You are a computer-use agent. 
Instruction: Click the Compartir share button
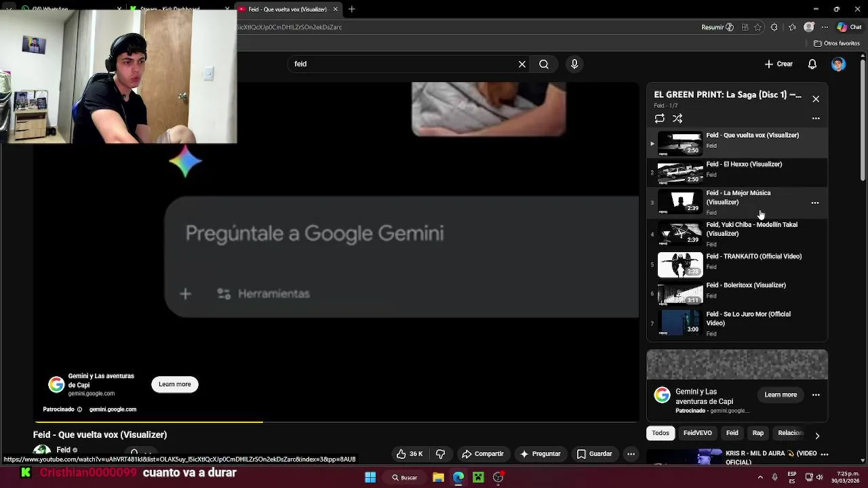pyautogui.click(x=483, y=453)
